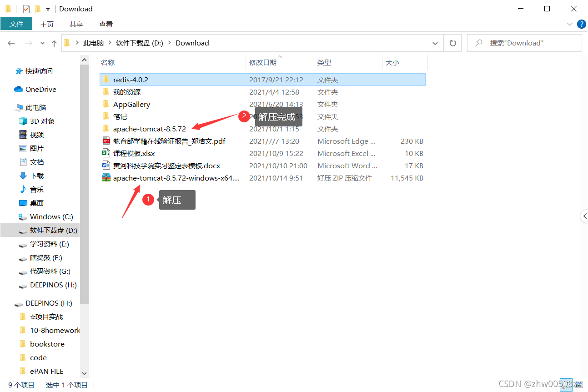The height and width of the screenshot is (392, 588).
Task: Click the sidebar scroll up arrow
Action: coord(84,60)
